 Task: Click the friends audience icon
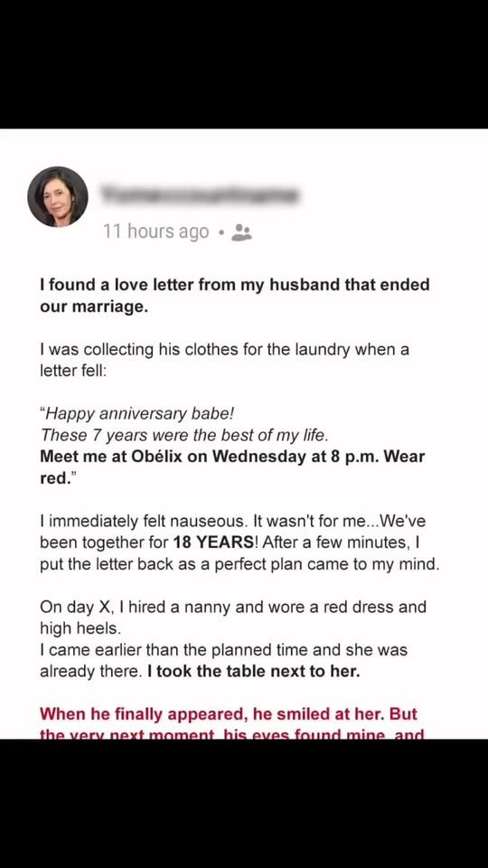241,232
